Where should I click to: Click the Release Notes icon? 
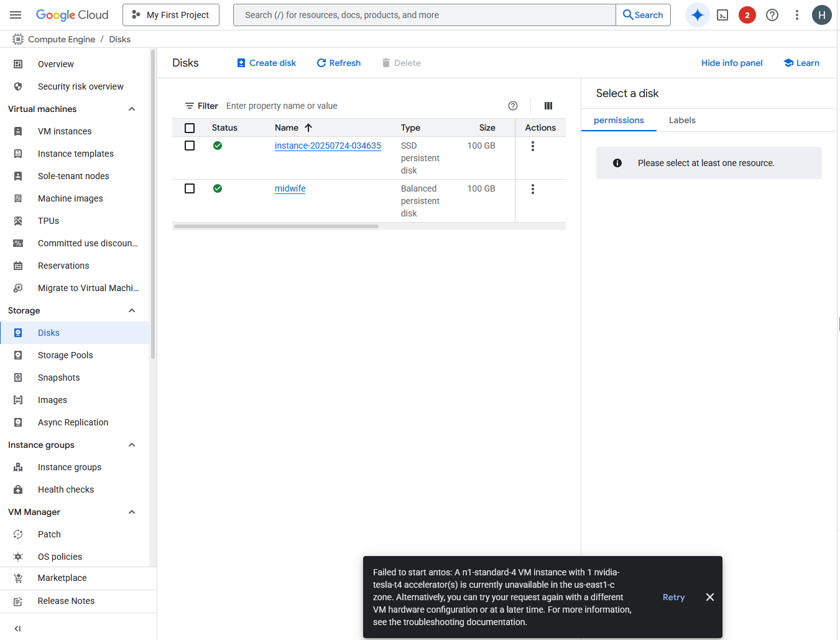tap(18, 601)
